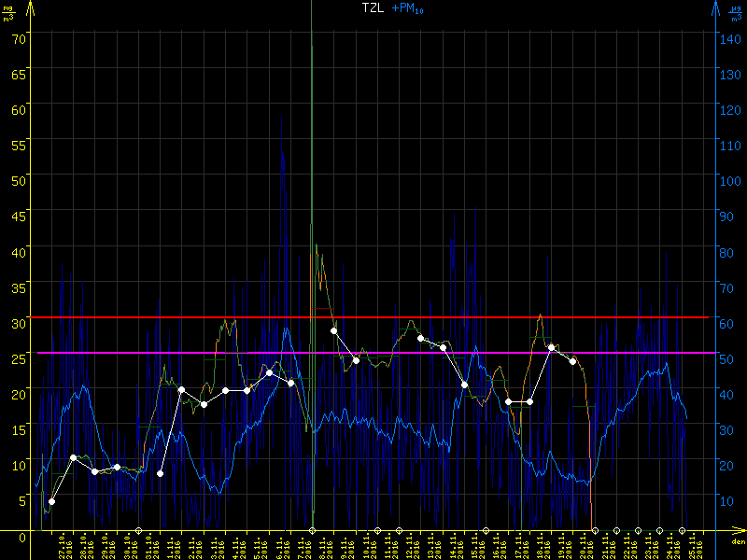Click the right axis unit label

click(x=738, y=13)
